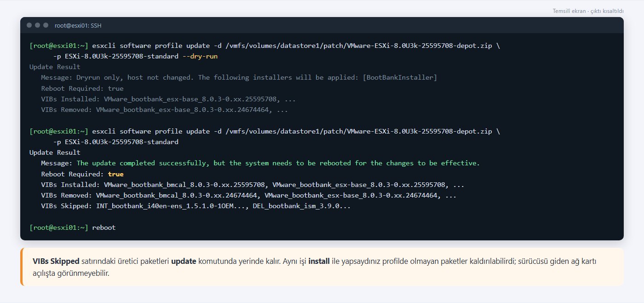Viewport: 644px width, 303px height.
Task: Select "VMware_bootbank_bmcal_8.0.3-0.xx.24674464" in VIBs Removed
Action: click(x=177, y=195)
